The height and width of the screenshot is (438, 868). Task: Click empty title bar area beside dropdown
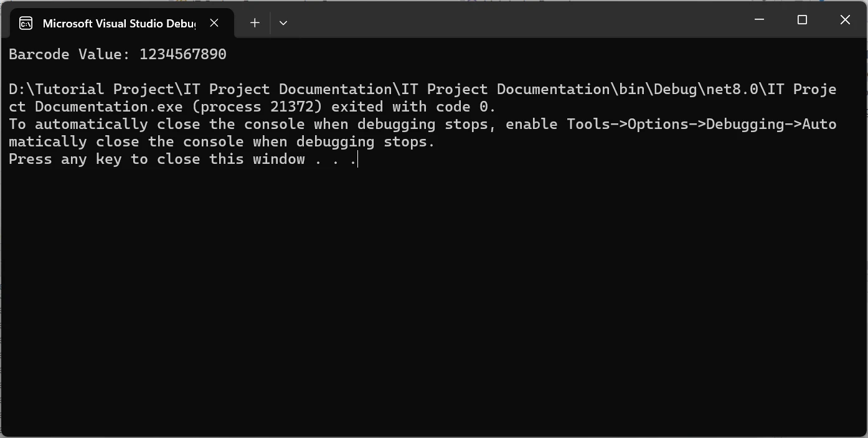click(x=498, y=20)
